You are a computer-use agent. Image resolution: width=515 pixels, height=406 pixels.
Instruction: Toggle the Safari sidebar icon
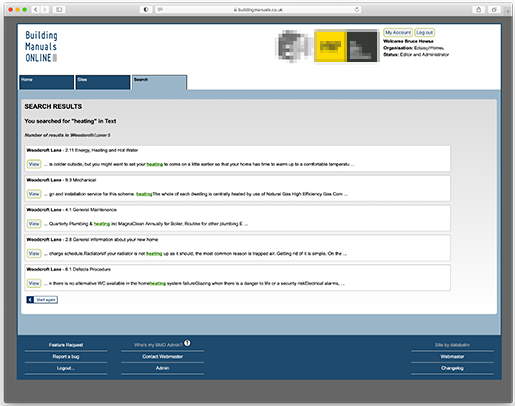coord(59,10)
